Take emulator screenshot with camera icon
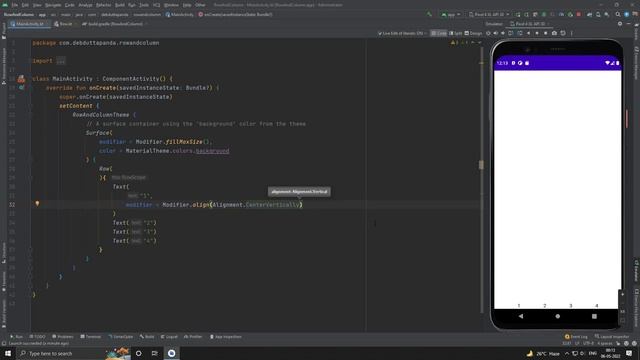This screenshot has height=360, width=640. click(554, 33)
